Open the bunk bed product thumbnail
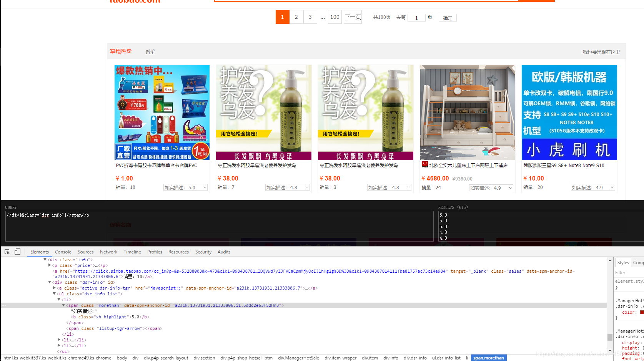Screen dimensions: 644x361 coord(468,113)
